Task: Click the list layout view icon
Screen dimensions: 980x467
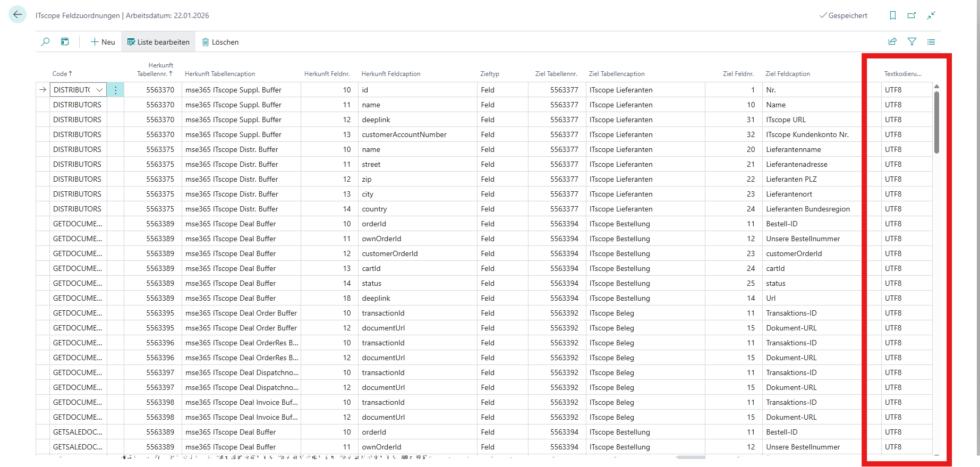Action: click(x=931, y=42)
